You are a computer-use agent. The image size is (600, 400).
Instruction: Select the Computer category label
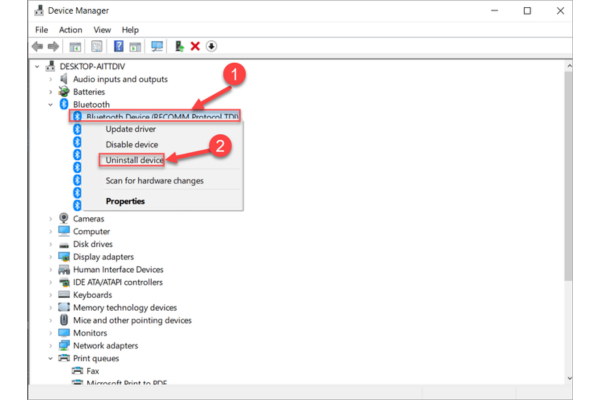(91, 231)
